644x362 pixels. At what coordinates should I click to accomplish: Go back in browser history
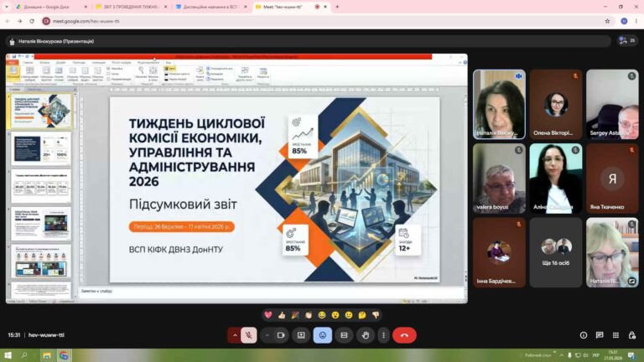click(8, 21)
